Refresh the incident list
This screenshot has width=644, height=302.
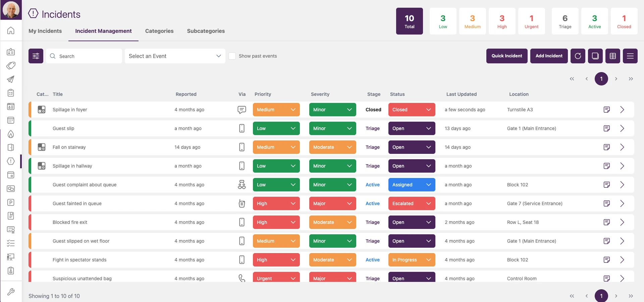point(578,56)
